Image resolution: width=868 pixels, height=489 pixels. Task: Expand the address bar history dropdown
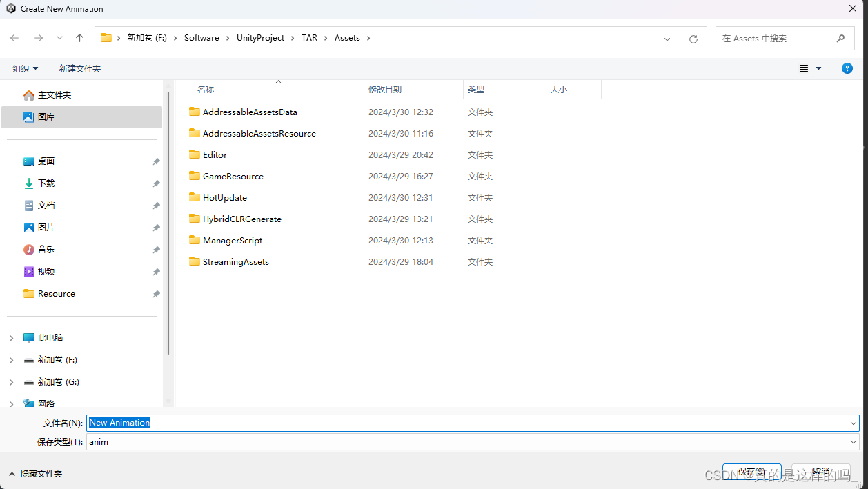667,39
